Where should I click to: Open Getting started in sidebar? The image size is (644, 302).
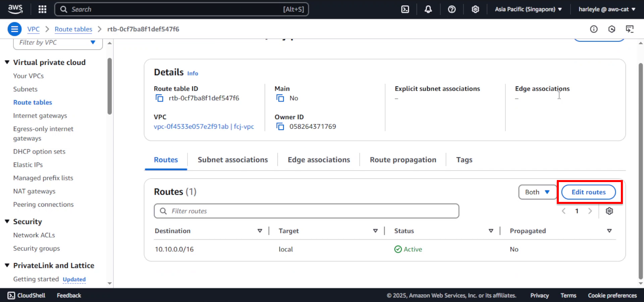(36, 279)
